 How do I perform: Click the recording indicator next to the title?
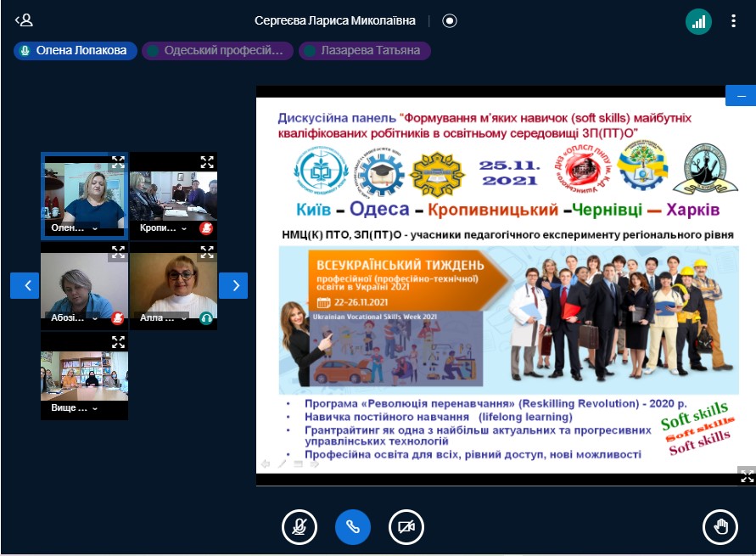(x=450, y=21)
